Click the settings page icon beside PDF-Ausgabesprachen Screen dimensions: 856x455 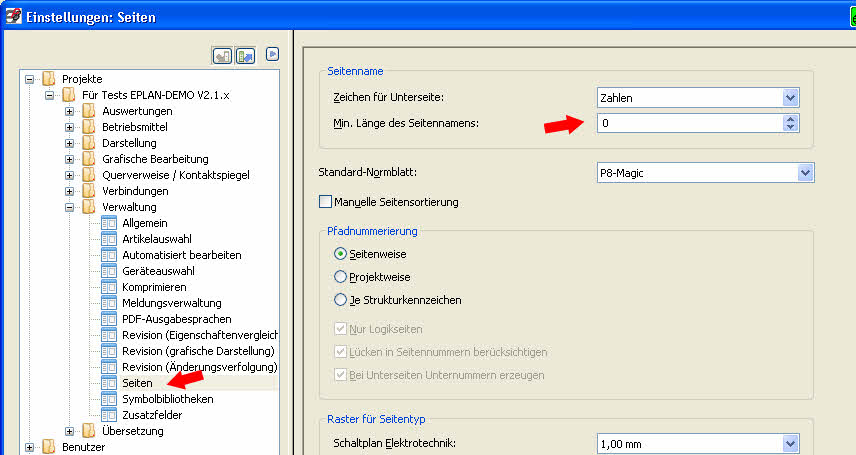click(x=109, y=319)
